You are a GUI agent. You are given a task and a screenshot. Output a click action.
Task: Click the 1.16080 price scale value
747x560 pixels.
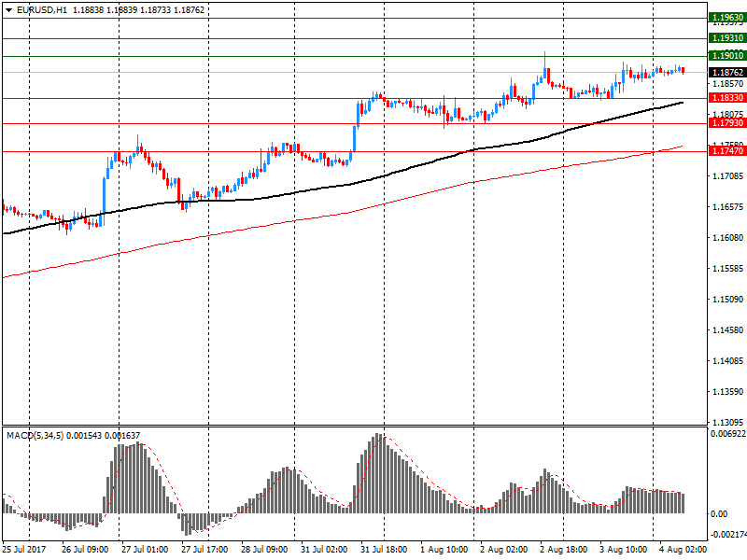point(727,238)
